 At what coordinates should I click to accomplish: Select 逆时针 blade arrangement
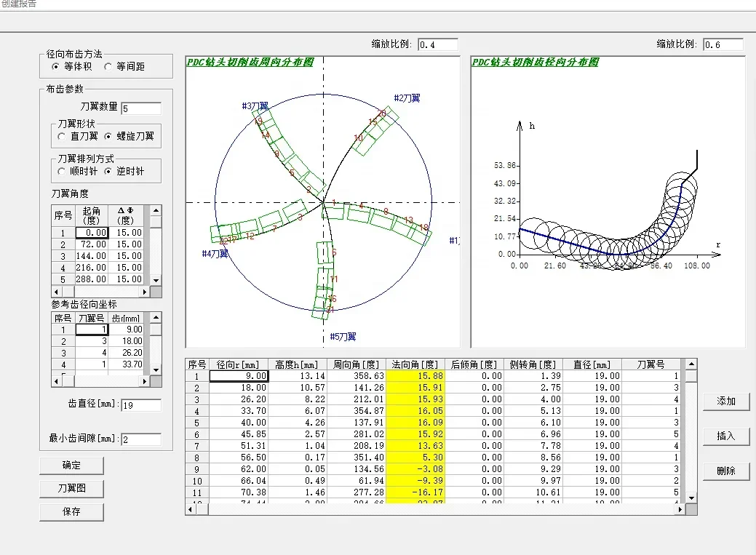[108, 171]
